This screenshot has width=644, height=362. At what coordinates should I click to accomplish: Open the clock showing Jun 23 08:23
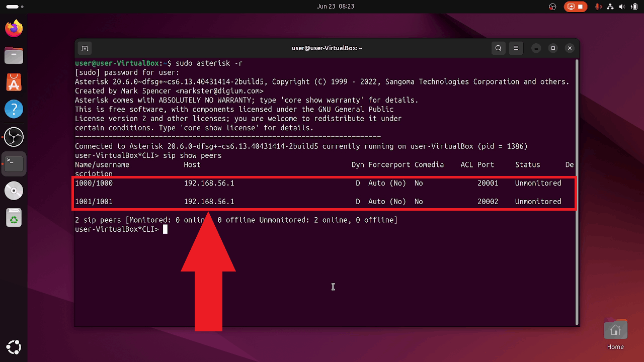(336, 7)
